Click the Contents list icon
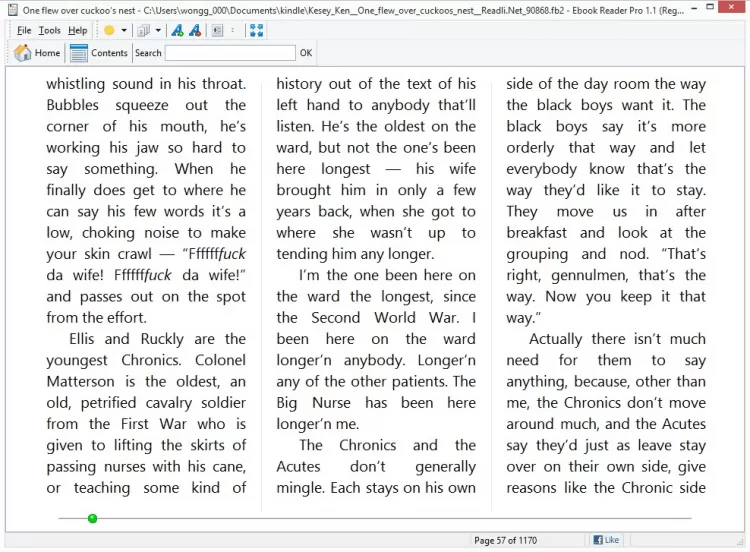This screenshot has height=552, width=750. click(x=79, y=53)
